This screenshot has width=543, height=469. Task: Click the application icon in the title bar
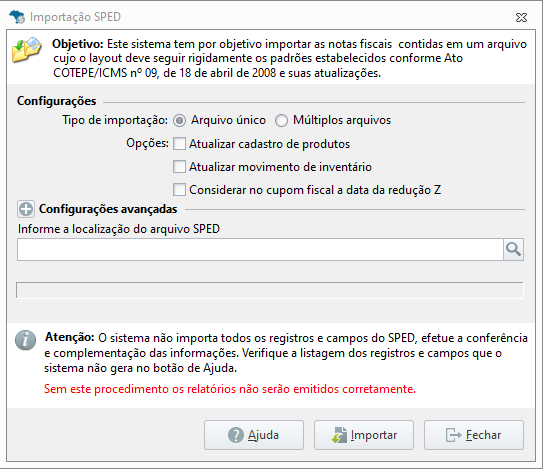tap(17, 17)
